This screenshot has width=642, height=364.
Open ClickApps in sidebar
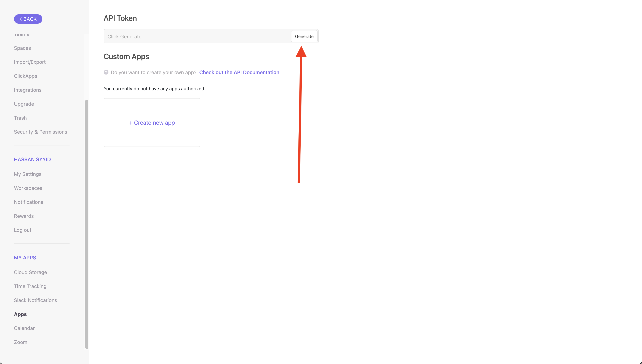(x=25, y=76)
